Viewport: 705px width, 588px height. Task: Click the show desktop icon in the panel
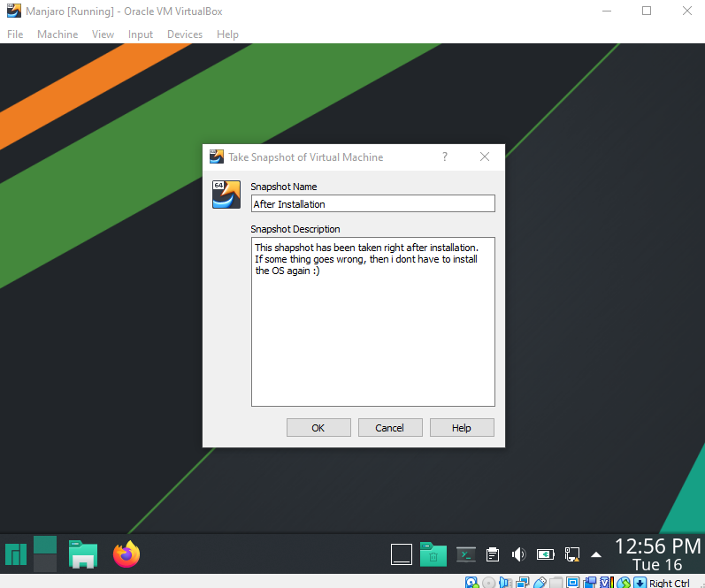pyautogui.click(x=401, y=554)
